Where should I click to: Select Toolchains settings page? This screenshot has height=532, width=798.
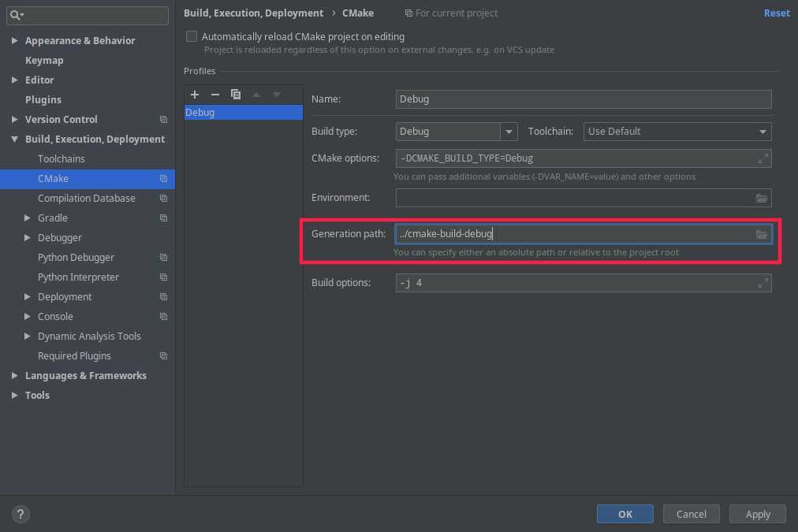point(61,159)
